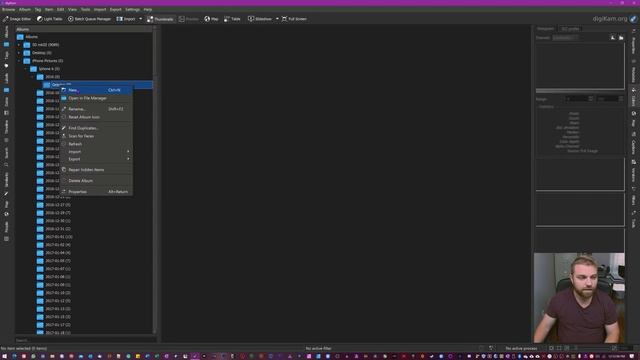Open the Item menu

49,9
